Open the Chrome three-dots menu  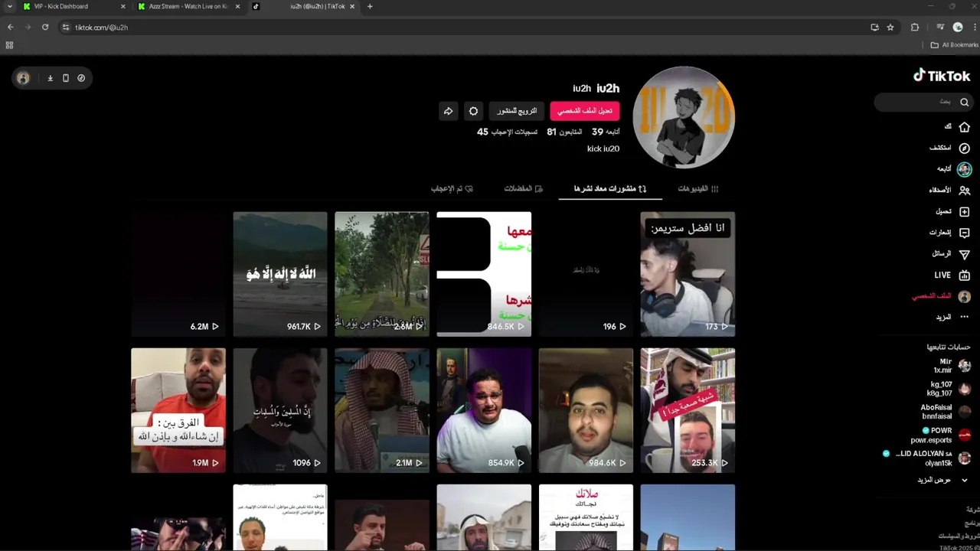[x=973, y=27]
